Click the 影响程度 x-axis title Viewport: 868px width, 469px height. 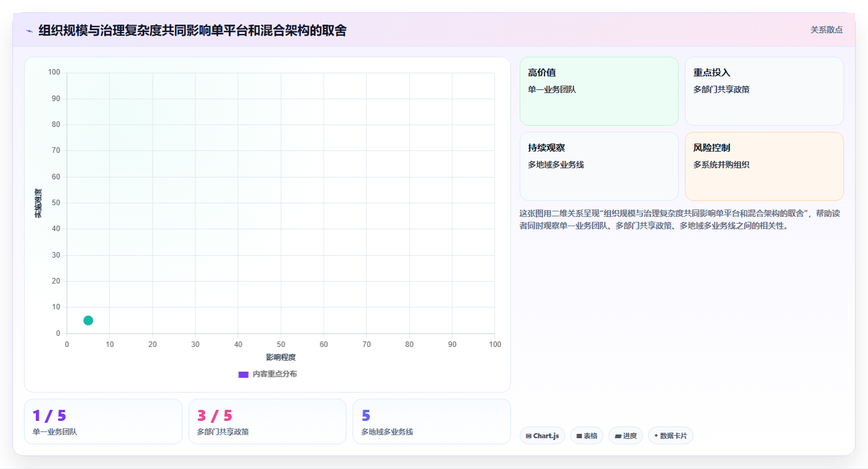pyautogui.click(x=281, y=357)
